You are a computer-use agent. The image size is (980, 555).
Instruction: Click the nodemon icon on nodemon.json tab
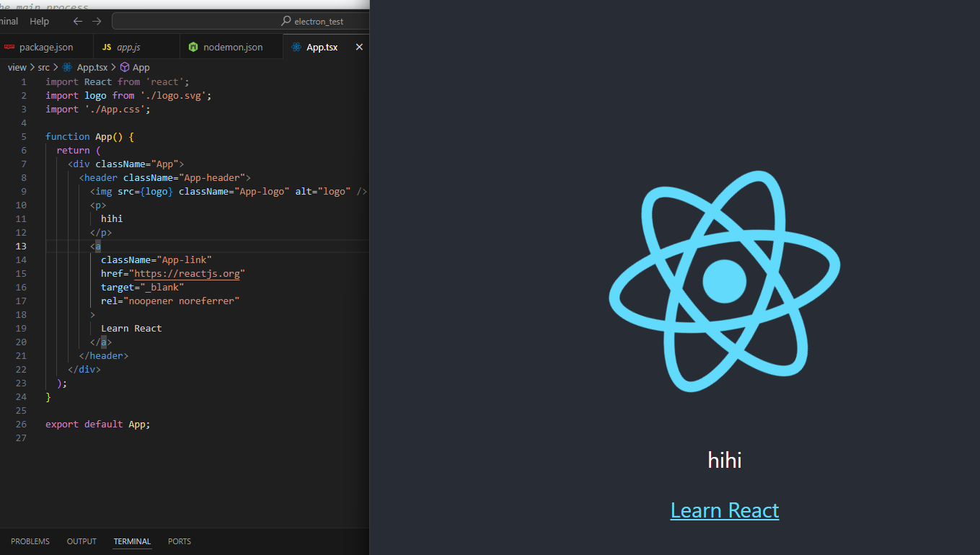(x=193, y=47)
